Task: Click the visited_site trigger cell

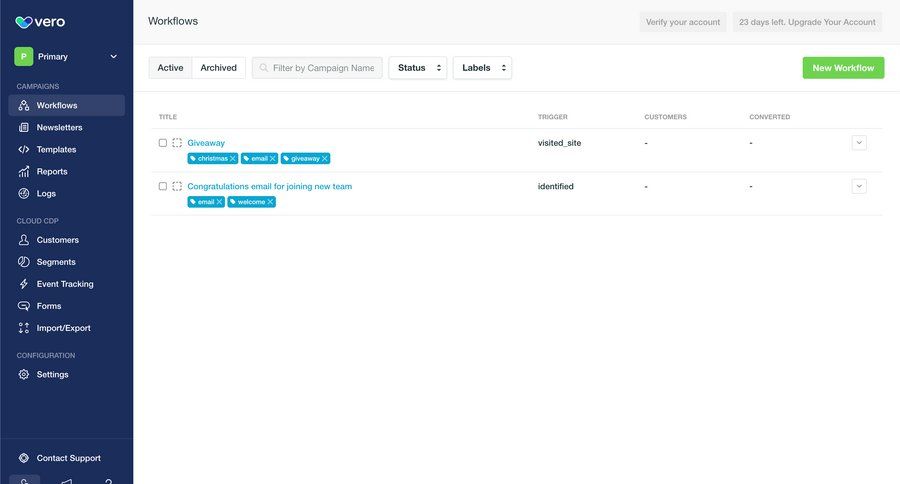Action: [560, 143]
